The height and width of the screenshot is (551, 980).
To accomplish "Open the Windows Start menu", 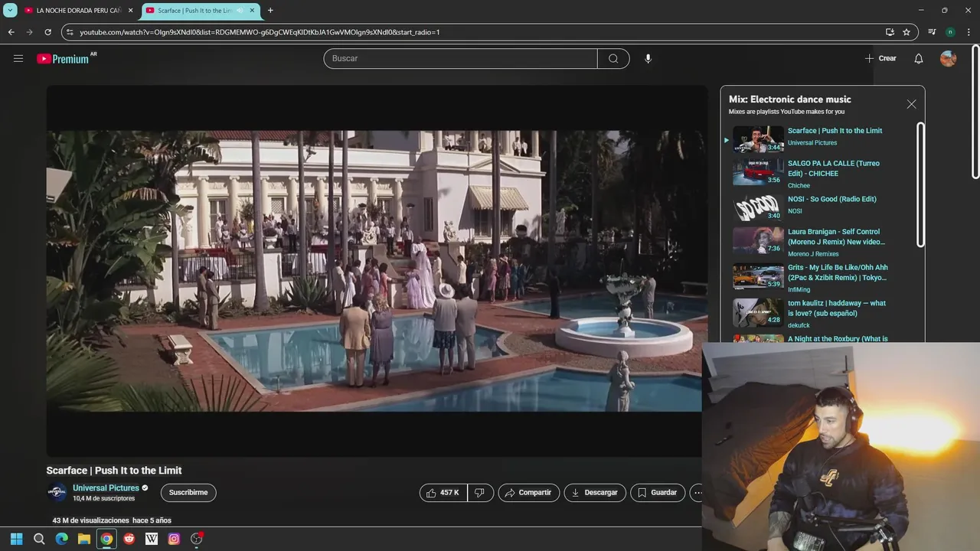I will (x=16, y=539).
